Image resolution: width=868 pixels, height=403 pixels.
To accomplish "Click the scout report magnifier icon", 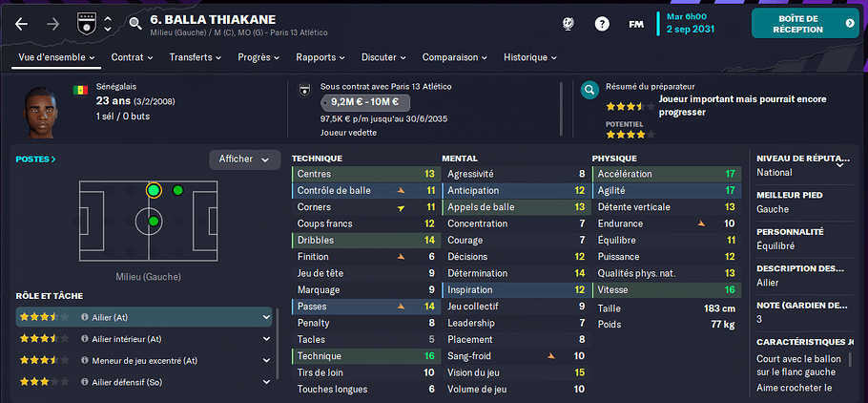I will [590, 92].
